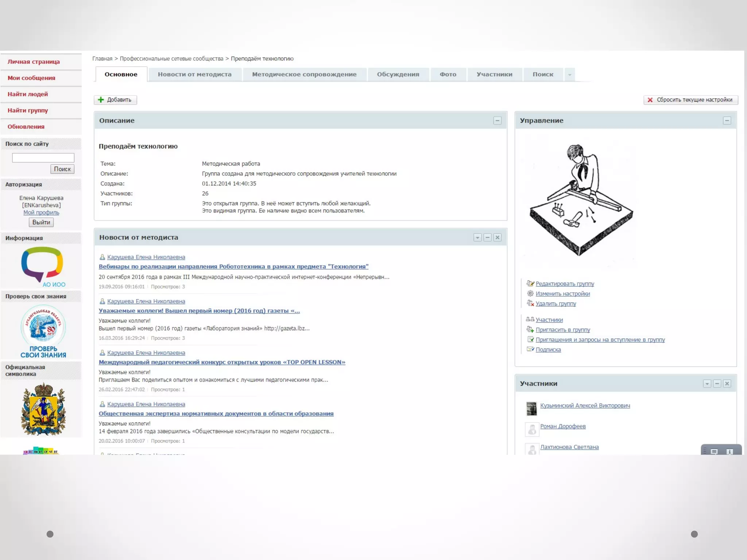Click the Edit group pencil icon
Screen dimensions: 747x560
click(x=530, y=283)
